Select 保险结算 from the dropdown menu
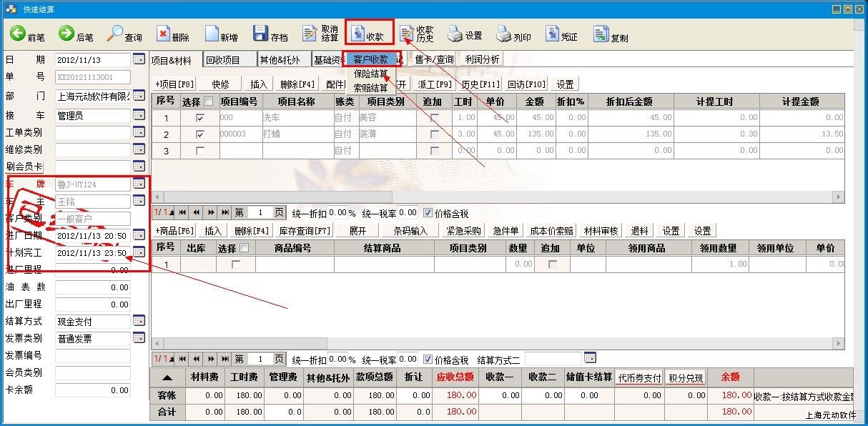Image resolution: width=868 pixels, height=426 pixels. click(370, 74)
